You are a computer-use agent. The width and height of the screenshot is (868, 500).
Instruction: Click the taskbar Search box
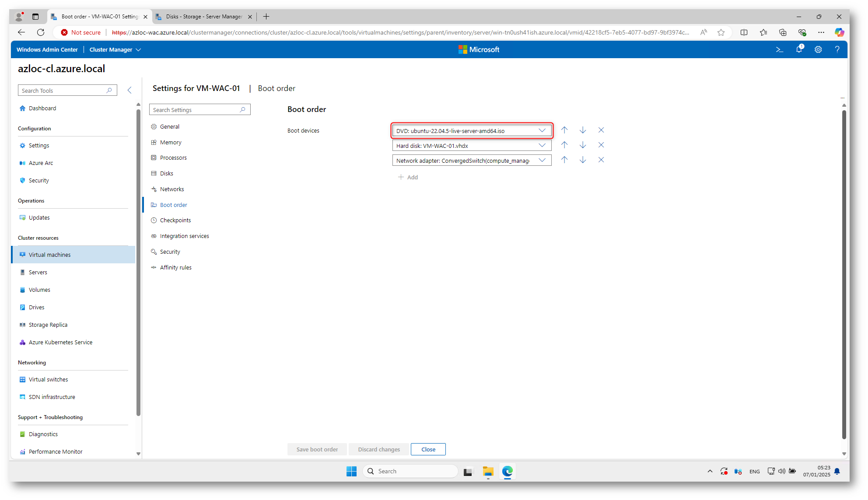410,471
